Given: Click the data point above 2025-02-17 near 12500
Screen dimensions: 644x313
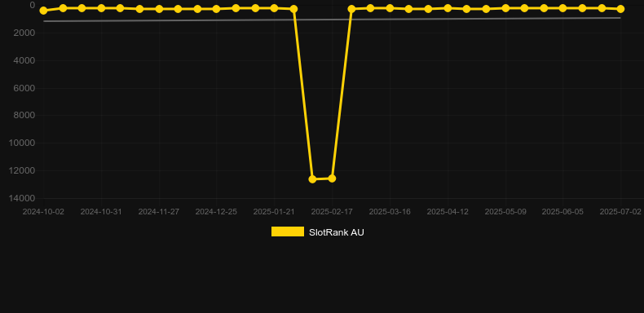Looking at the screenshot, I should pyautogui.click(x=332, y=179).
